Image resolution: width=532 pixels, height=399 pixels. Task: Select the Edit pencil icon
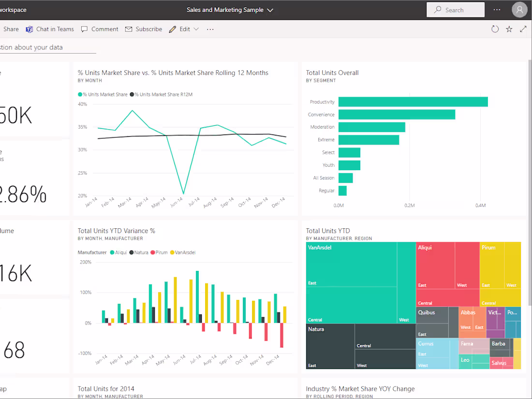tap(173, 29)
